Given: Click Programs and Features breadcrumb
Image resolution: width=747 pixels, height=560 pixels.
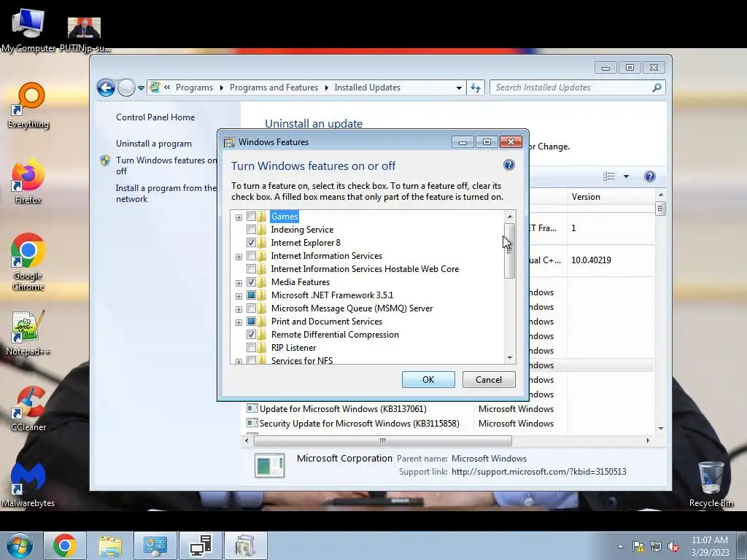Looking at the screenshot, I should click(x=274, y=87).
